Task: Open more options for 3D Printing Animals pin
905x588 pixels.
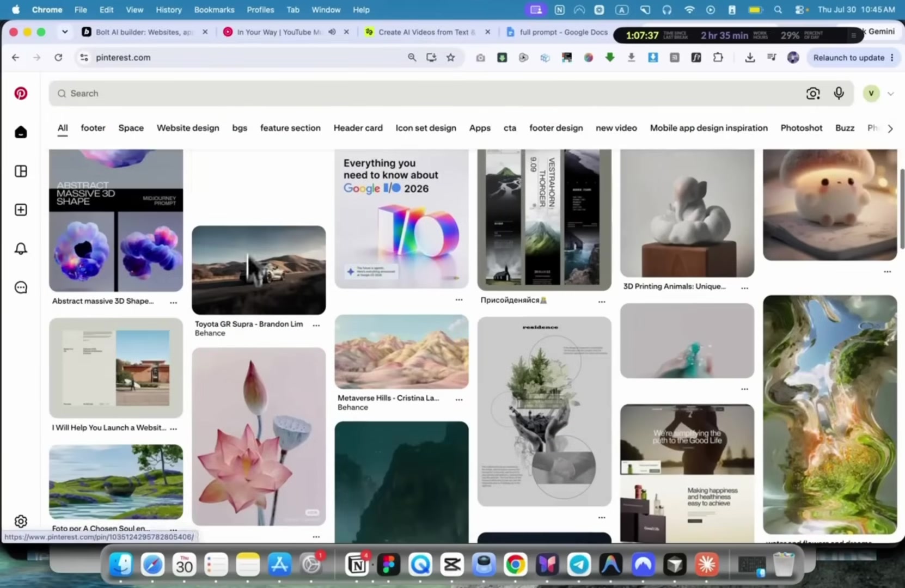Action: coord(745,288)
